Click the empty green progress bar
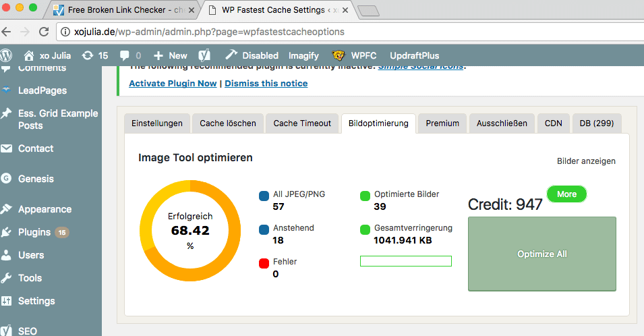This screenshot has height=336, width=644. [406, 261]
